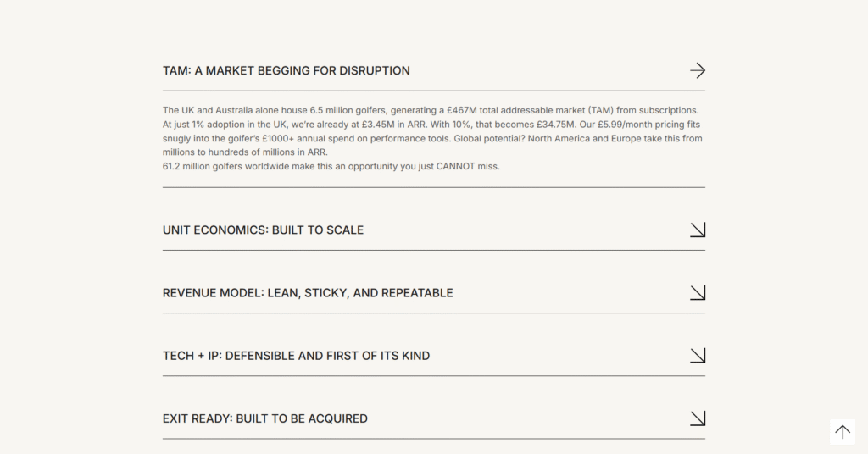Collapse the TAM section using its arrow icon
The image size is (868, 454).
698,70
